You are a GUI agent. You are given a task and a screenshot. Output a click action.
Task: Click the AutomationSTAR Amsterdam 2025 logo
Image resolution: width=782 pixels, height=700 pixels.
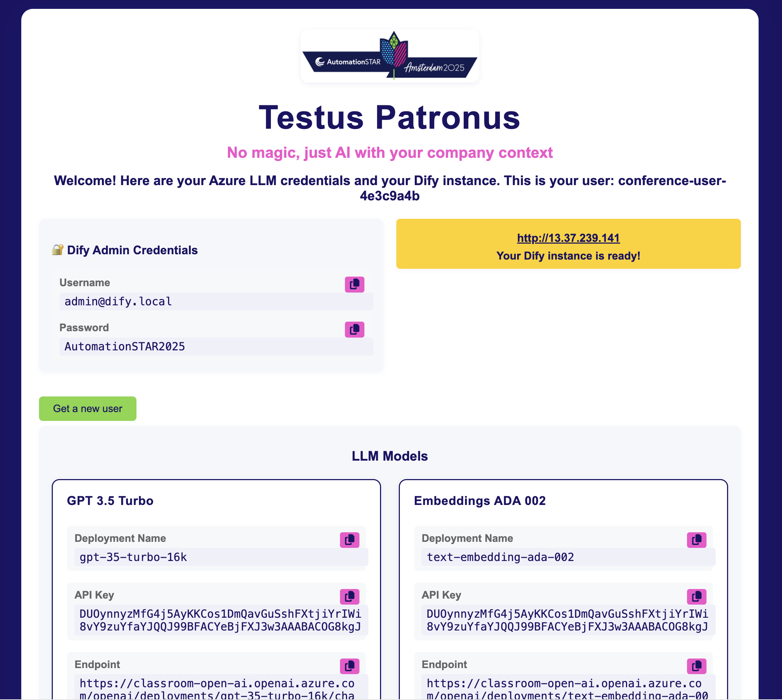[x=390, y=56]
